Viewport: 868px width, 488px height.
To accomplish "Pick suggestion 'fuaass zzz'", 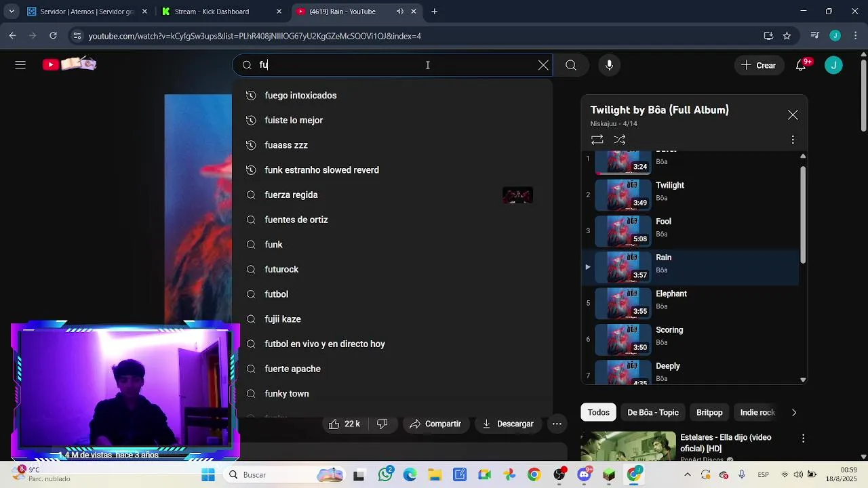I will (x=392, y=145).
